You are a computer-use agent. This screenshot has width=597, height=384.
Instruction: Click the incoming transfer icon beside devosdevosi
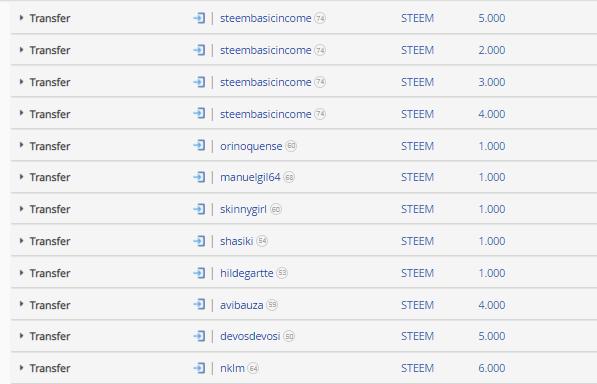tap(199, 336)
